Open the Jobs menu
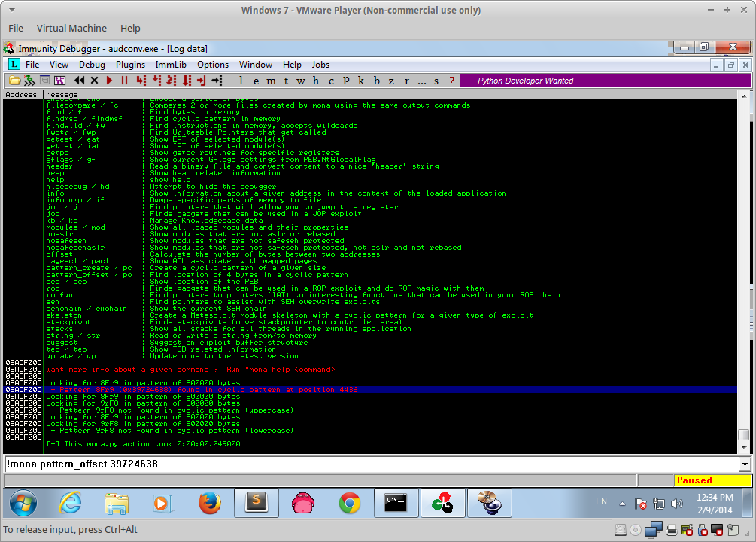756x542 pixels. tap(320, 65)
